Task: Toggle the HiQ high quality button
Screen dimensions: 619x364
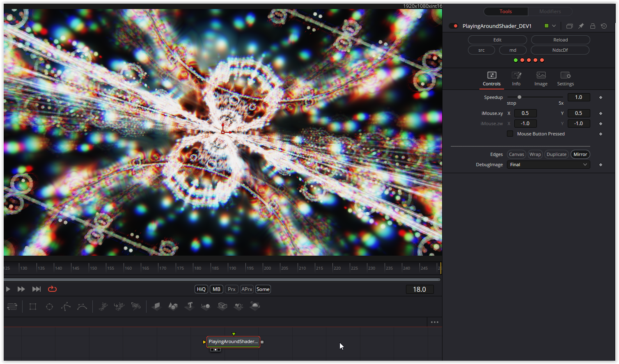Action: (x=201, y=289)
